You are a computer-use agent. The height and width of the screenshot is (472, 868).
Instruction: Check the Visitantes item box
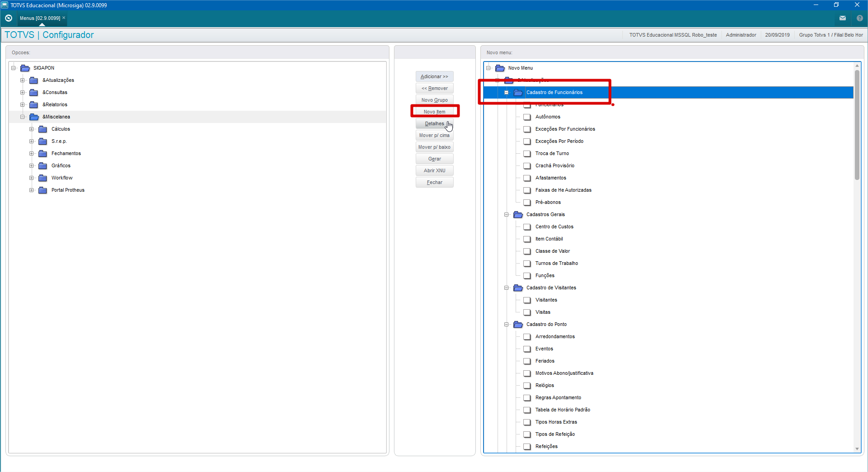[x=527, y=300]
